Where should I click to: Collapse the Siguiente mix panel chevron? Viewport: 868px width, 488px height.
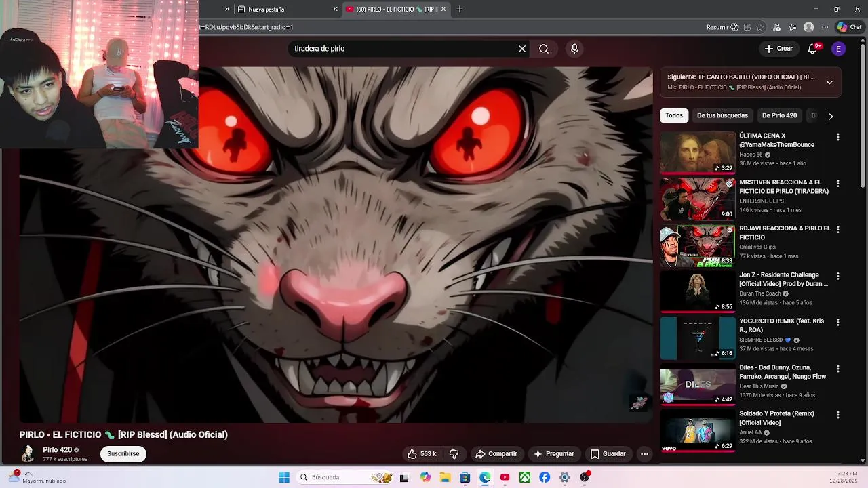[x=829, y=82]
